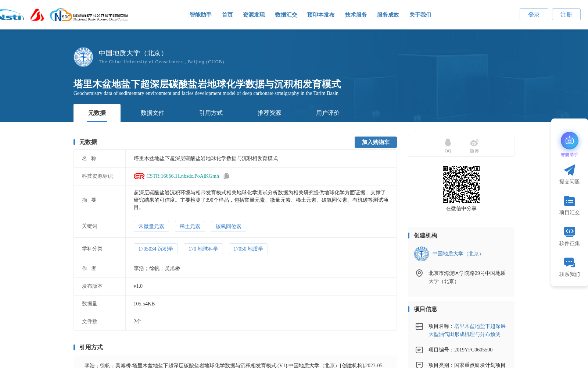The height and width of the screenshot is (368, 588).
Task: Go to 首页 in the top navigation
Action: 227,15
